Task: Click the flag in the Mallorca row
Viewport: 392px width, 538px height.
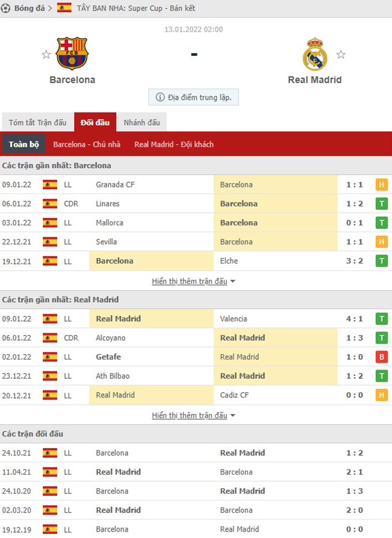Action: (x=50, y=223)
